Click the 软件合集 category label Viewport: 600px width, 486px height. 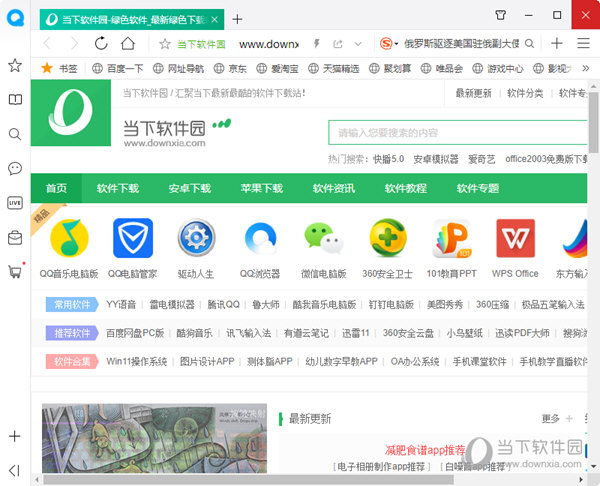coord(72,361)
